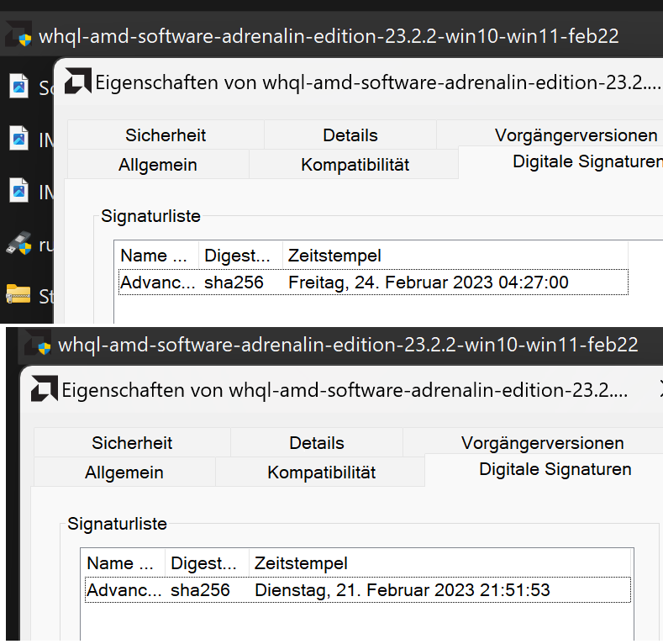The height and width of the screenshot is (644, 663).
Task: Switch to Kompatibilität tab in lower window
Action: coord(321,472)
